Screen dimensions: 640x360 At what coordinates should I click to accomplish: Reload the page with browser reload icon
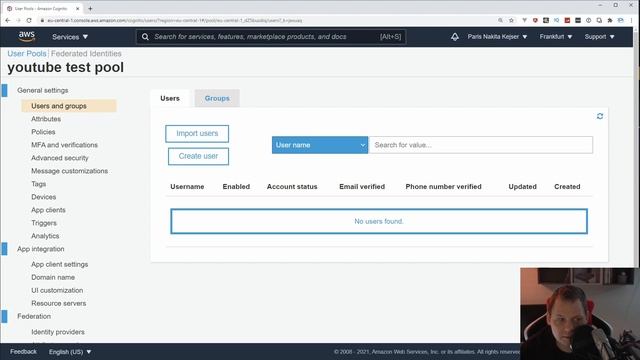[x=29, y=20]
